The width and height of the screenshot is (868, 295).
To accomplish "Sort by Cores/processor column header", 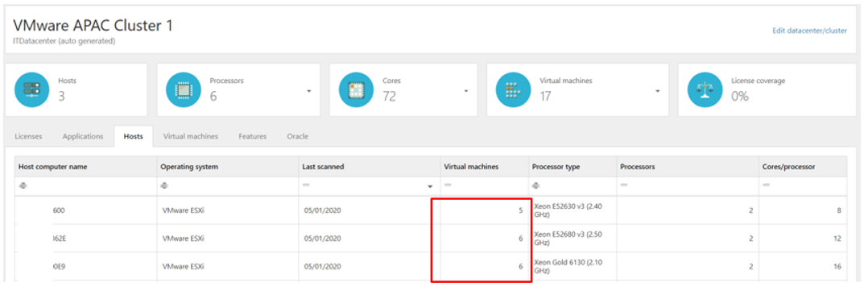I will pyautogui.click(x=804, y=166).
